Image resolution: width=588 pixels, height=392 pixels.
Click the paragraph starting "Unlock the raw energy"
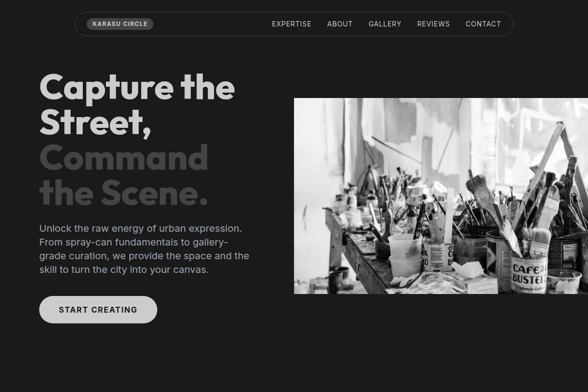click(144, 249)
